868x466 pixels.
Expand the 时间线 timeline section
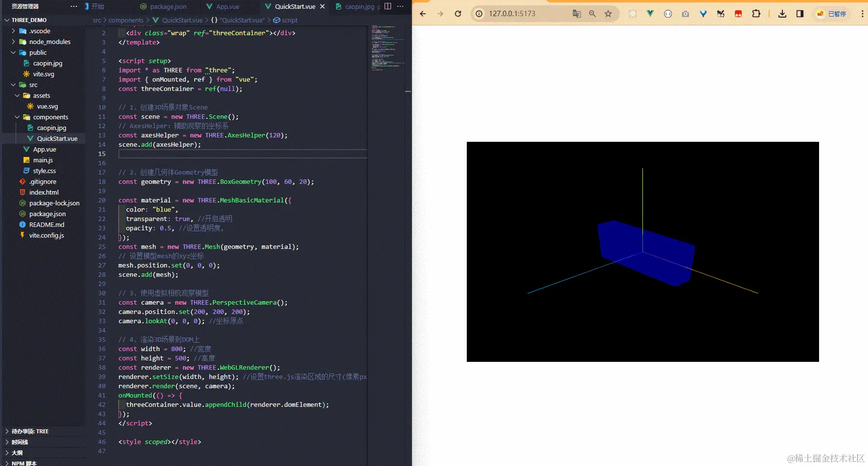click(20, 442)
